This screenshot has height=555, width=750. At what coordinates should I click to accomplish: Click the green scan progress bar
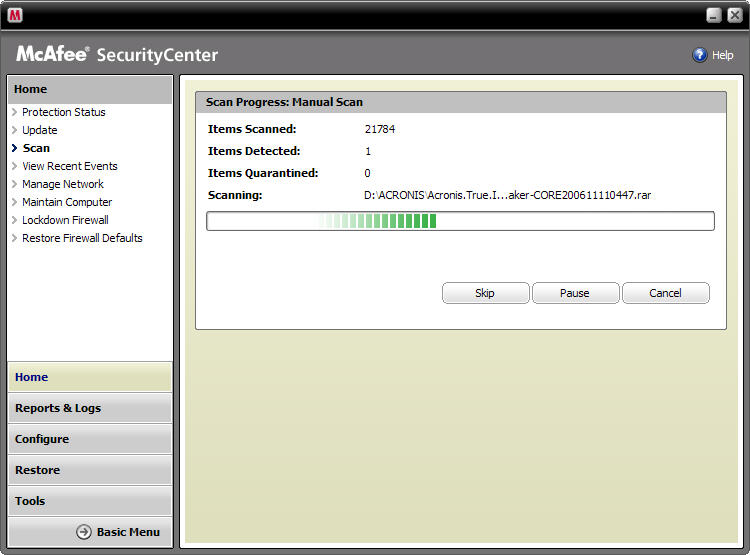tap(460, 221)
